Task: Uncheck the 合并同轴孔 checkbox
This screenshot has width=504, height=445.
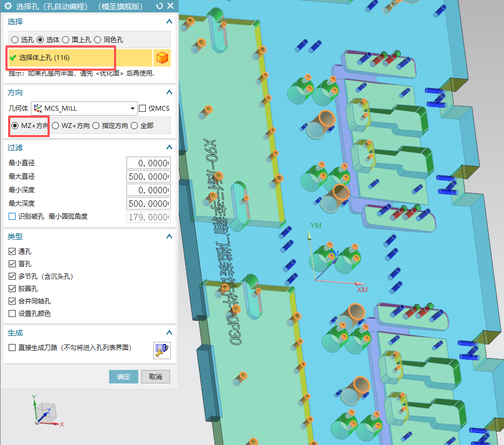Action: point(12,301)
